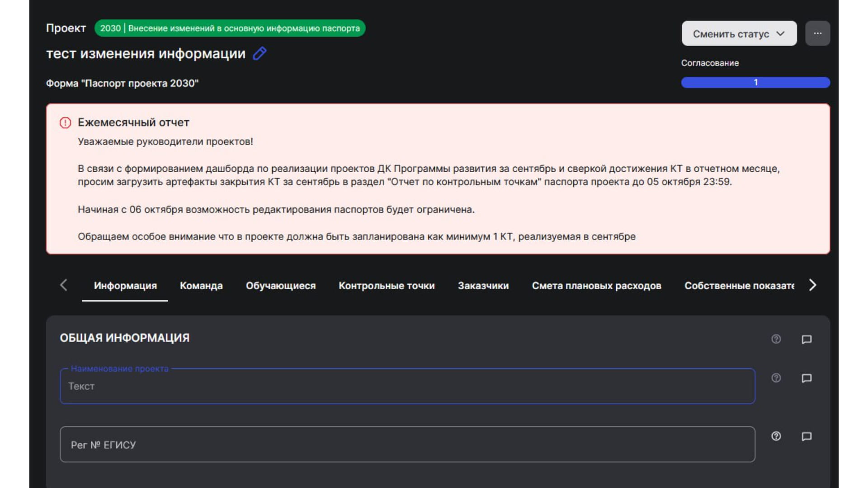Viewport: 868px width, 488px height.
Task: Open comments for ОБЩАЯ ИНФОРМАЦИЯ section
Action: pos(807,339)
